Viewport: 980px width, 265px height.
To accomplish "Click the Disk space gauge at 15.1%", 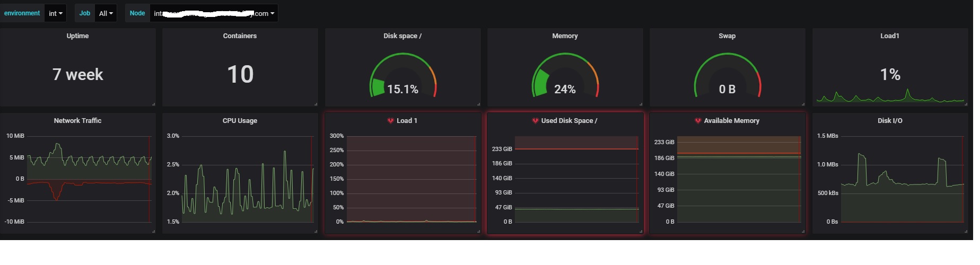I will pos(402,76).
